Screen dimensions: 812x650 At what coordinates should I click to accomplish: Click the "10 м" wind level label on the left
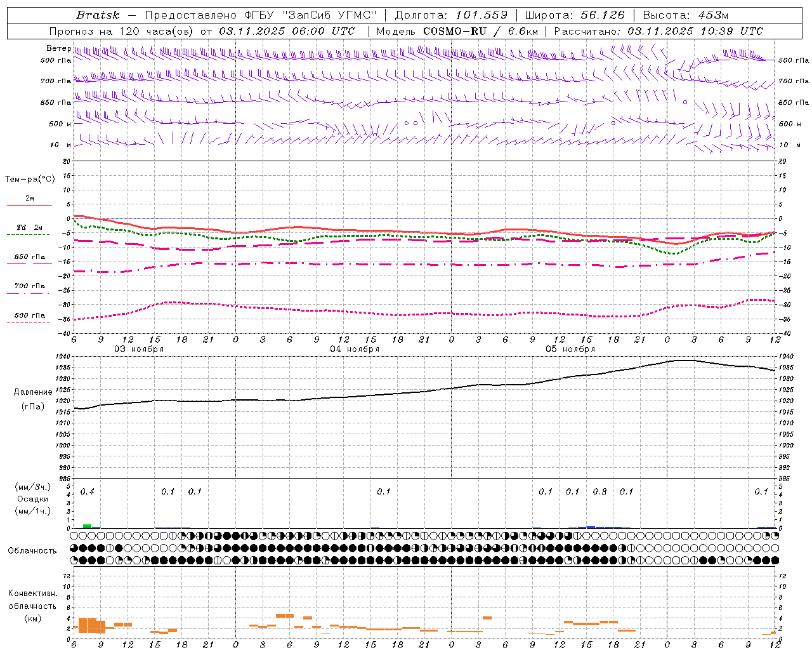(61, 145)
